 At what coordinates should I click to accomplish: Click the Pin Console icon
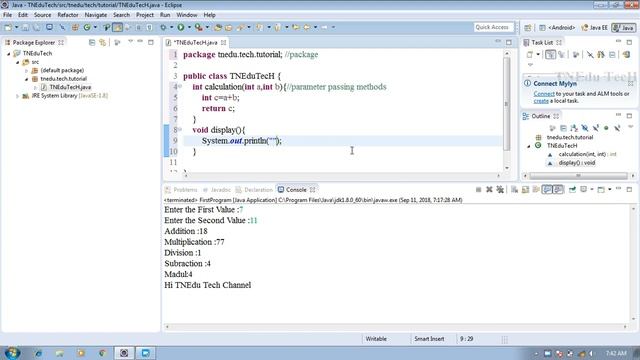572,190
